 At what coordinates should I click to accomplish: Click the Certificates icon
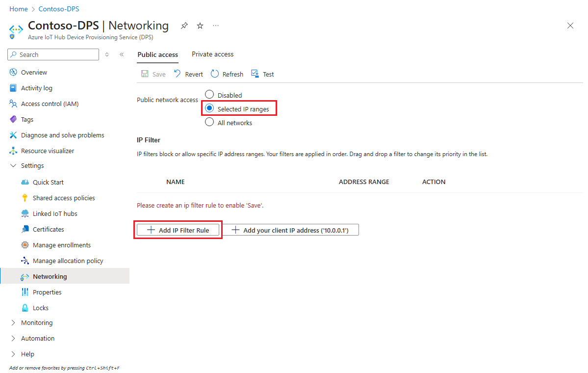pos(28,229)
